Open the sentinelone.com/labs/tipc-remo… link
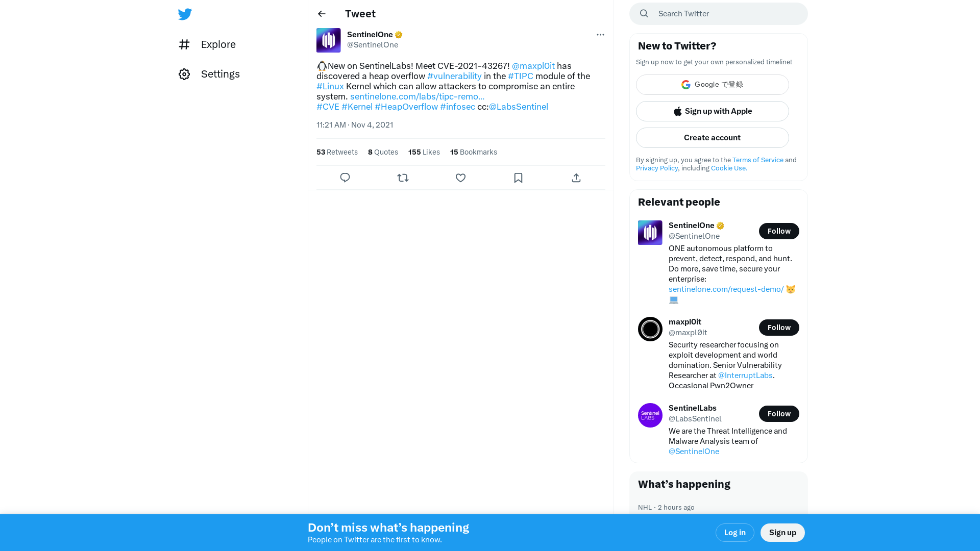The width and height of the screenshot is (980, 551). (x=417, y=96)
